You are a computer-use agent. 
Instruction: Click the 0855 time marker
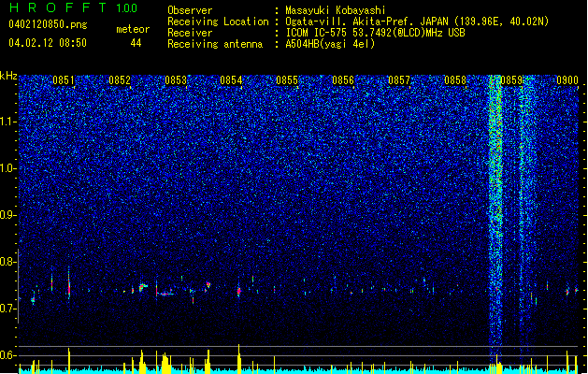(287, 80)
